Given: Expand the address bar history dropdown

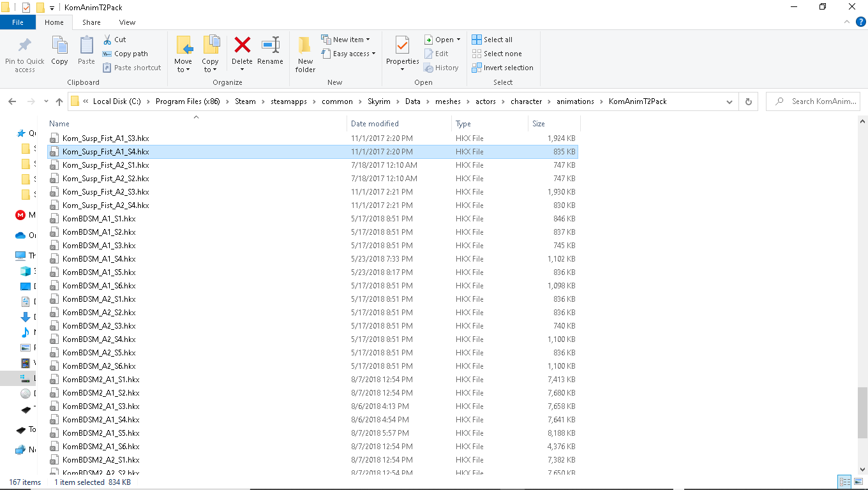Looking at the screenshot, I should pyautogui.click(x=730, y=101).
